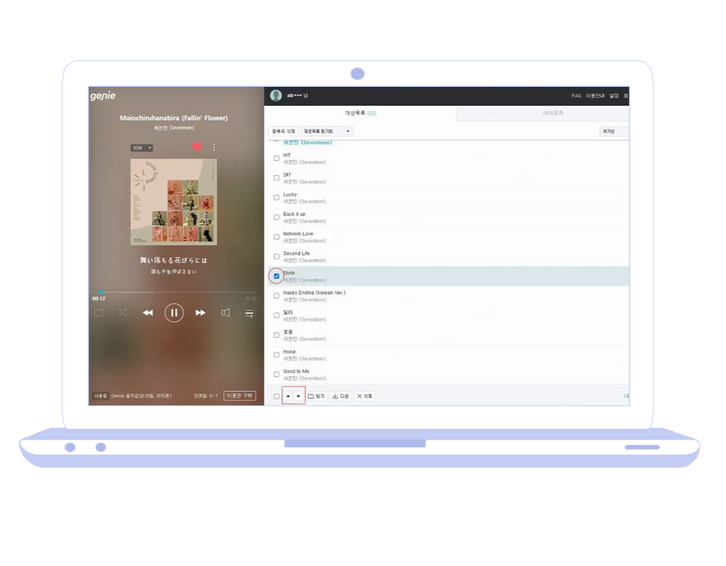
Task: Open the sort order dropdown at top right
Action: point(613,131)
